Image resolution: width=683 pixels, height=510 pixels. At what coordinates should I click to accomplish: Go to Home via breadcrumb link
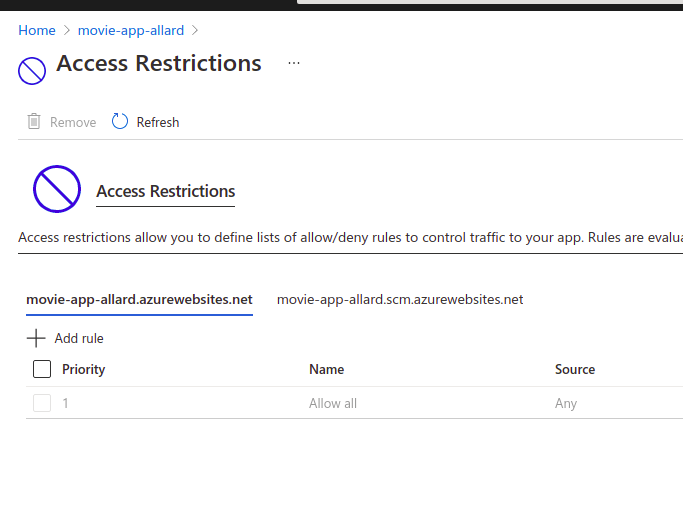coord(37,31)
